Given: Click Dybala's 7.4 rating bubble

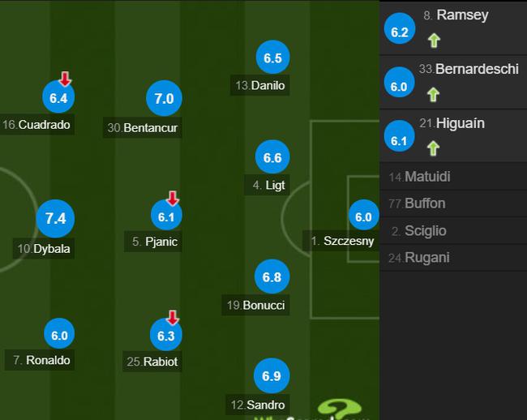Looking at the screenshot, I should pos(55,218).
